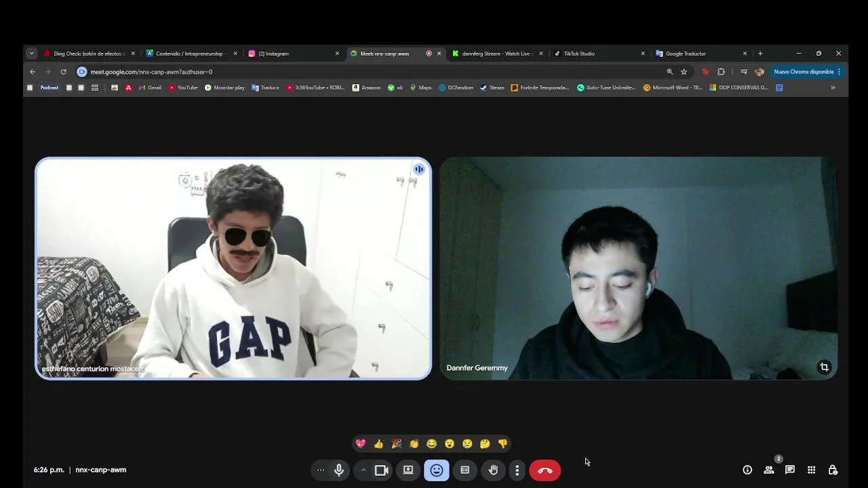868x488 pixels.
Task: Open Traducir bookmark
Action: pos(265,87)
